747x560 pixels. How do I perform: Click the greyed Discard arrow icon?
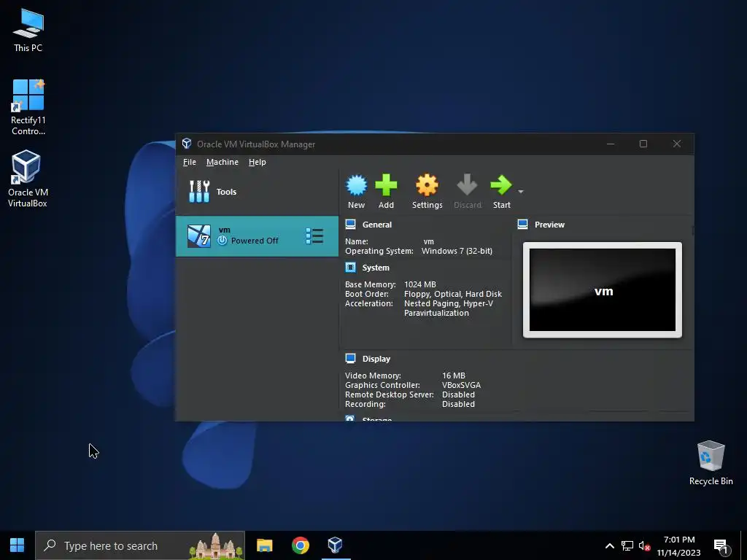pos(467,184)
